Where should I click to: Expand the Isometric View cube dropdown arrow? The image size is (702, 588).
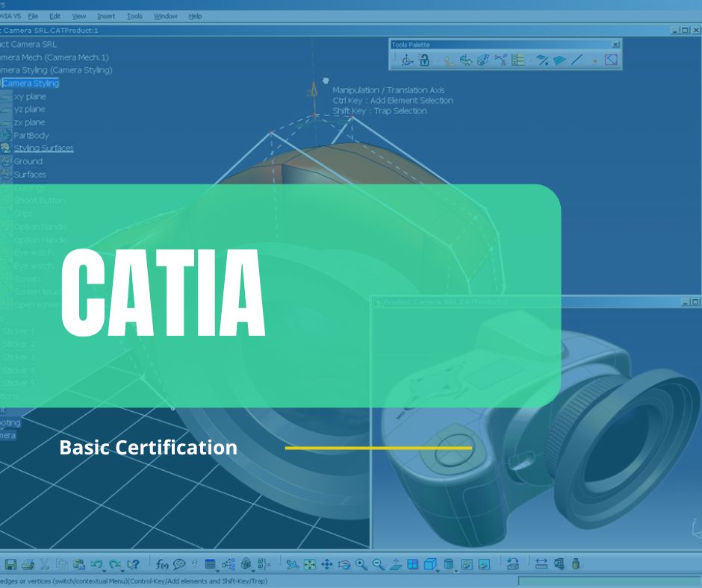tap(438, 570)
